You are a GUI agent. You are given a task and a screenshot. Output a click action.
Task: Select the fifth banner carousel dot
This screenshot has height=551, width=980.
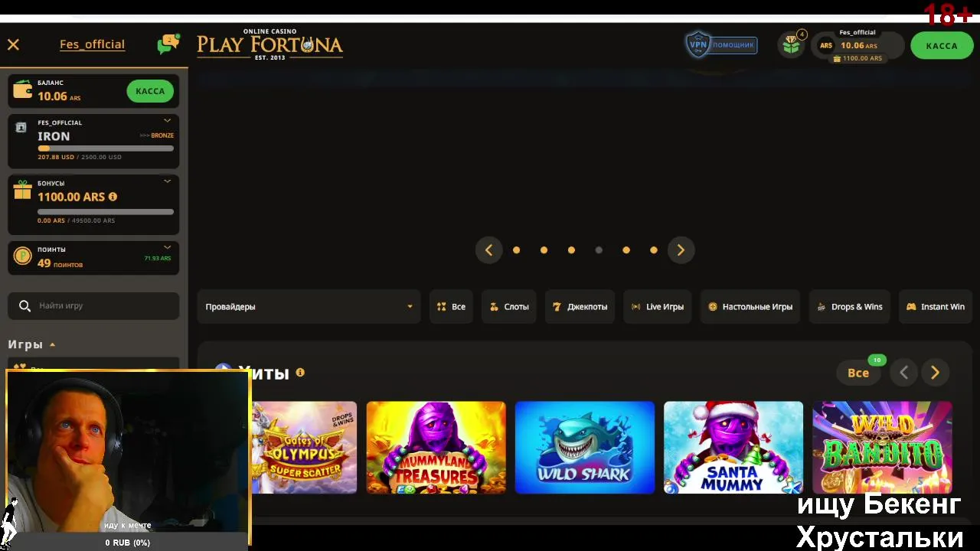[x=626, y=250]
